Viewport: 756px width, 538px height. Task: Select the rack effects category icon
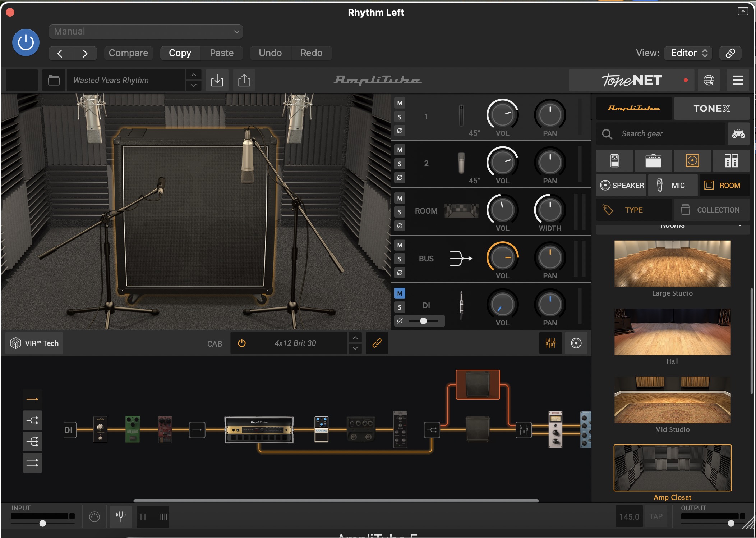[731, 161]
